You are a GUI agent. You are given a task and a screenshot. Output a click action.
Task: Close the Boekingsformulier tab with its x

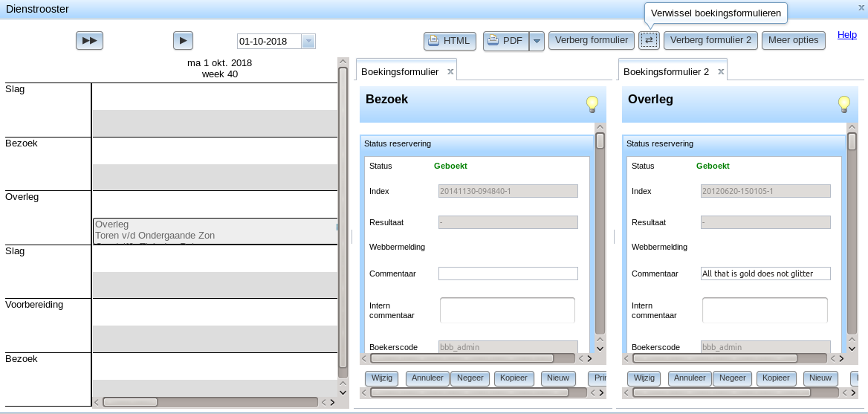450,71
